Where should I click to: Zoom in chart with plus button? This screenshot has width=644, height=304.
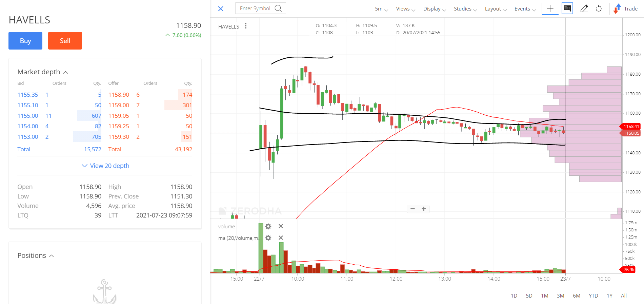point(424,209)
